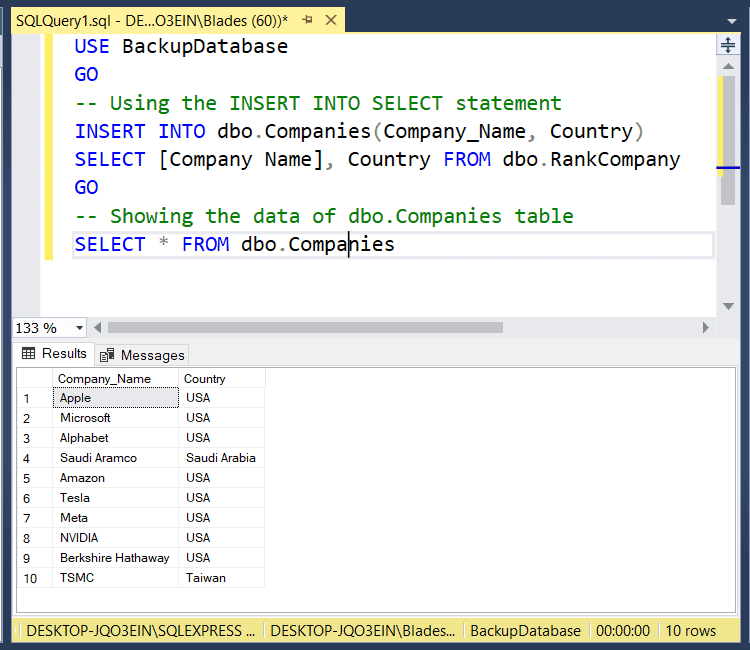Image resolution: width=750 pixels, height=650 pixels.
Task: Click the INSERT INTO dbo.Companies line
Action: [x=359, y=132]
